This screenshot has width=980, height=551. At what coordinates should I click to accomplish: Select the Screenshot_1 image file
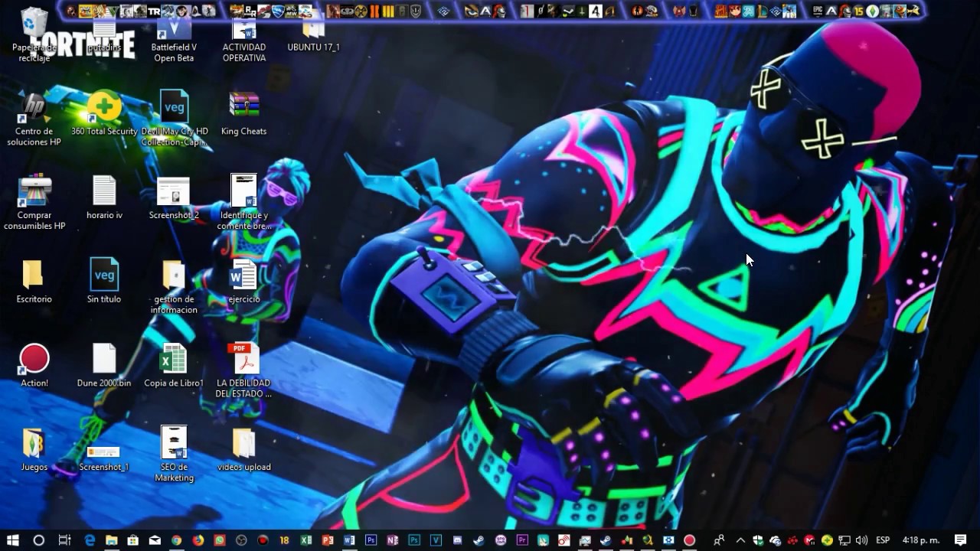[x=104, y=458]
